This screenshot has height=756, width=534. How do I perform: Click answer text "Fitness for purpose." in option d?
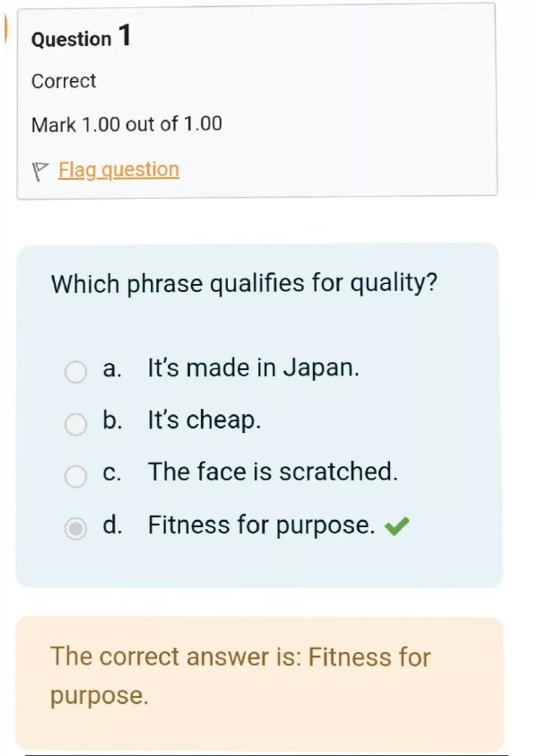[x=261, y=525]
